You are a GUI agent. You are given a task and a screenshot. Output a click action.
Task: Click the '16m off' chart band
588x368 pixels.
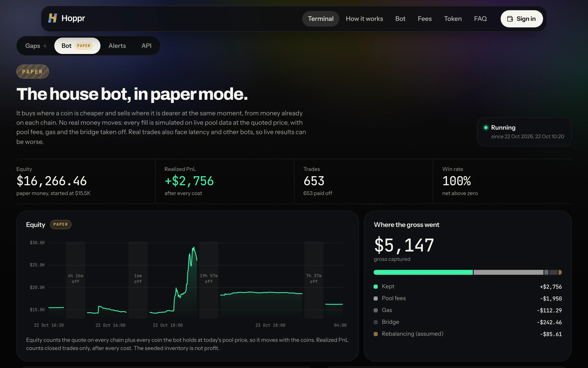(x=138, y=280)
